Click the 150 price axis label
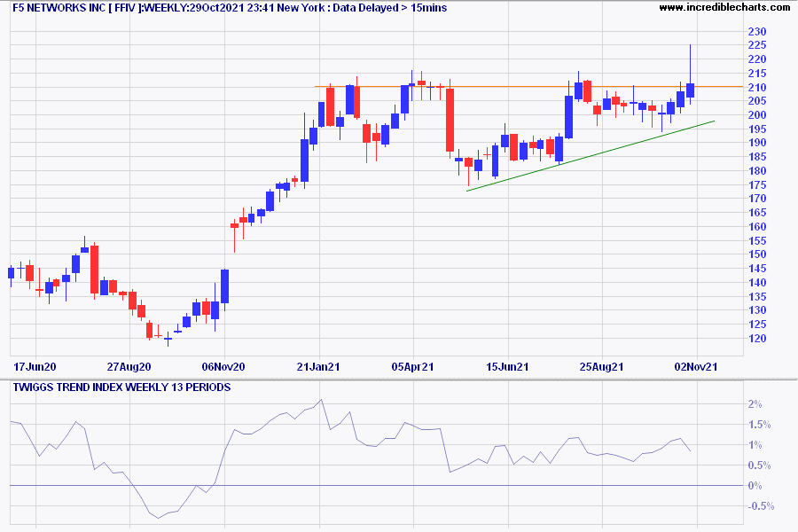Screen dimensions: 798x532 (757, 254)
